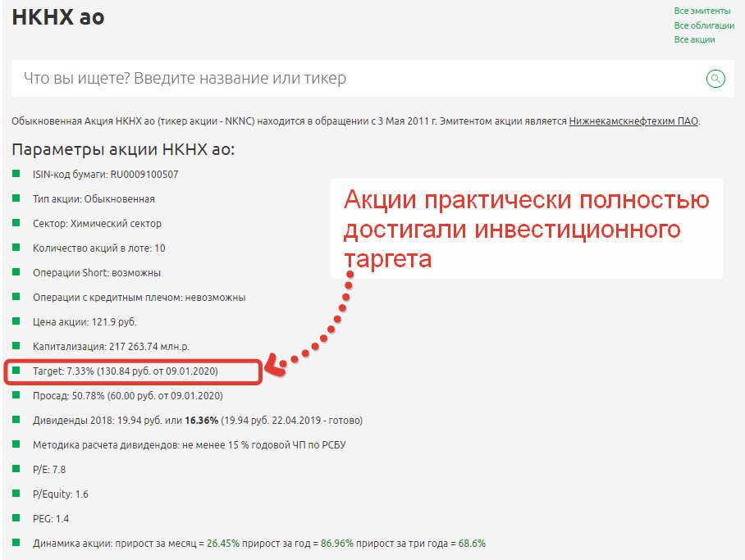Click the Просад 50.78% row
Viewport: 745px width, 560px height.
[127, 396]
